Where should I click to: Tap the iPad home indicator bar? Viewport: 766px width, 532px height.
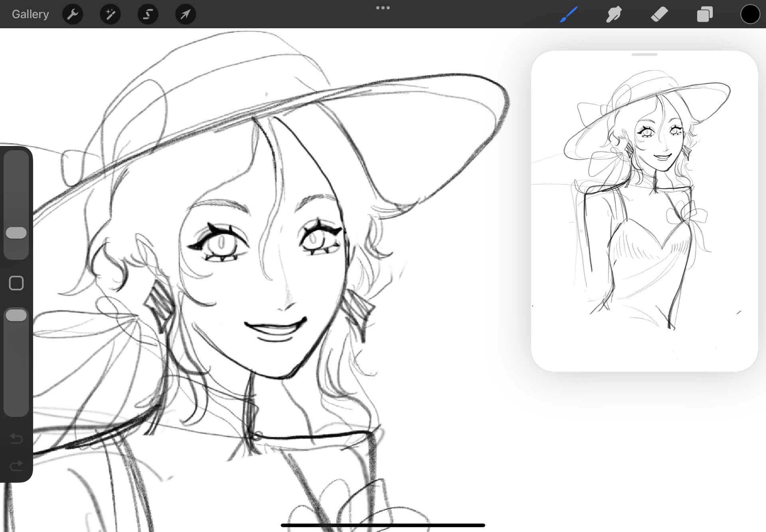tap(383, 525)
